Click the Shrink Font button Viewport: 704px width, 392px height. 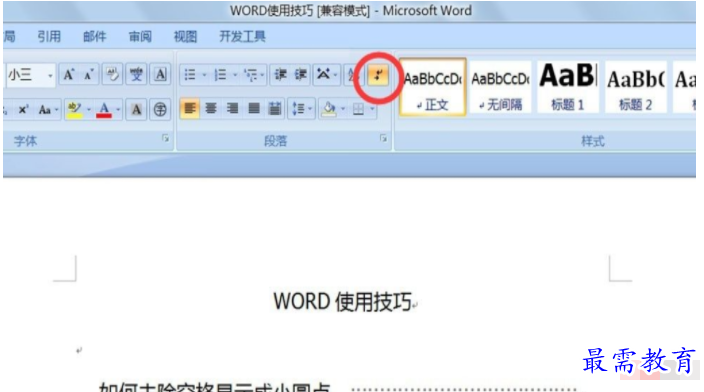click(88, 75)
